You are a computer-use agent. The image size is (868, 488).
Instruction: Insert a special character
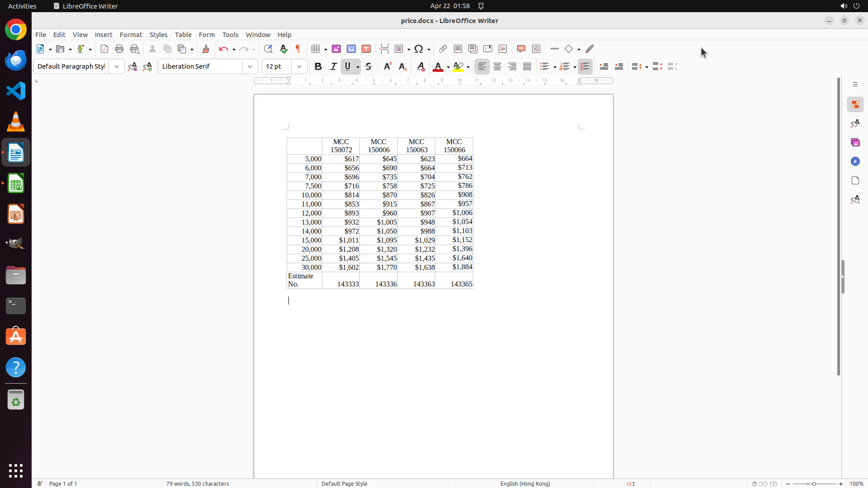(x=419, y=49)
